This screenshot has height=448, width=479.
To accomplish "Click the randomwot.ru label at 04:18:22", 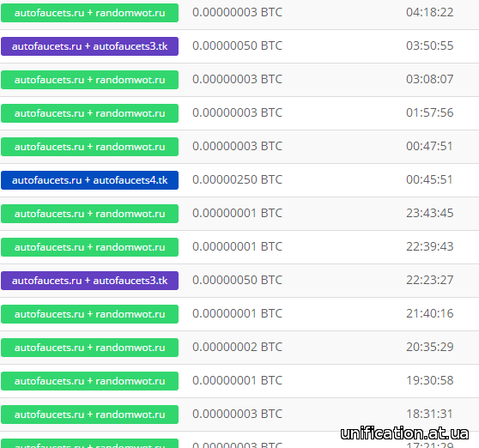I will click(x=89, y=13).
